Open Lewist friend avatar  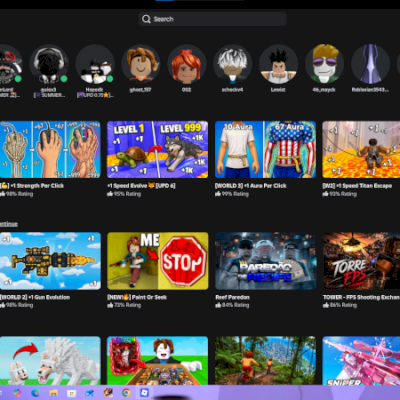pos(278,64)
